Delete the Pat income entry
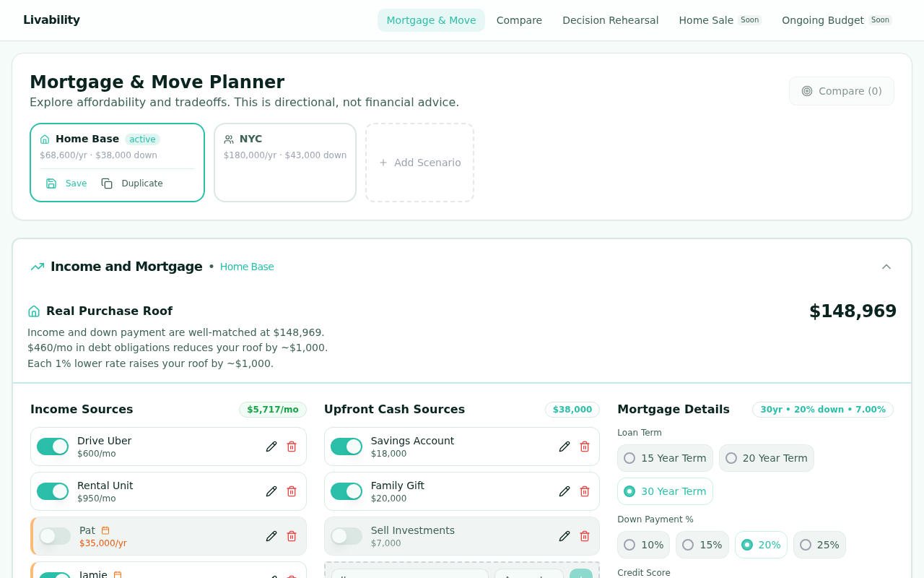 pos(292,536)
